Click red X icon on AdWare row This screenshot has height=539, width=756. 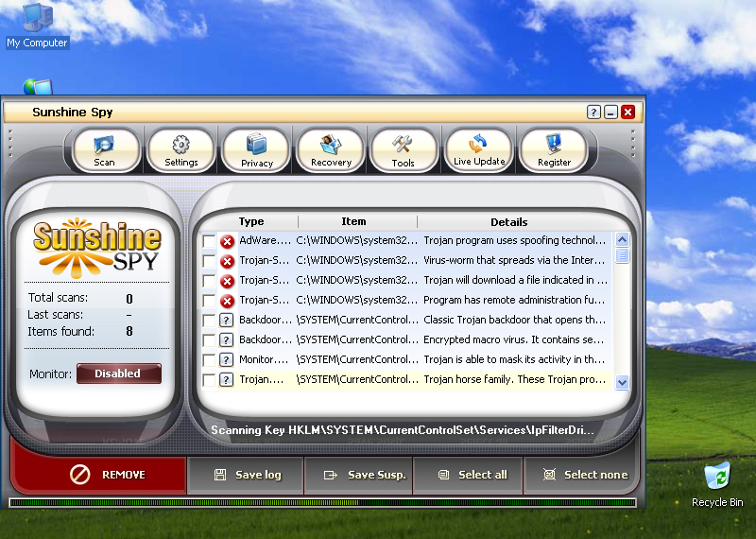pyautogui.click(x=227, y=241)
